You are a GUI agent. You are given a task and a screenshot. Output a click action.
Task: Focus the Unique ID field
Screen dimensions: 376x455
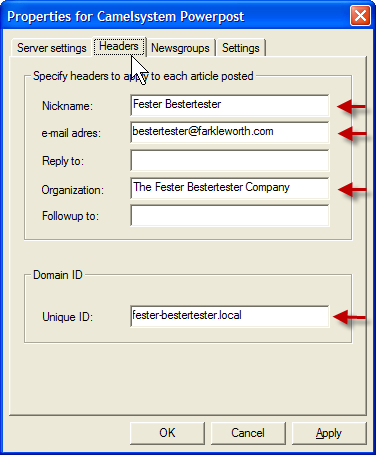[x=230, y=316]
